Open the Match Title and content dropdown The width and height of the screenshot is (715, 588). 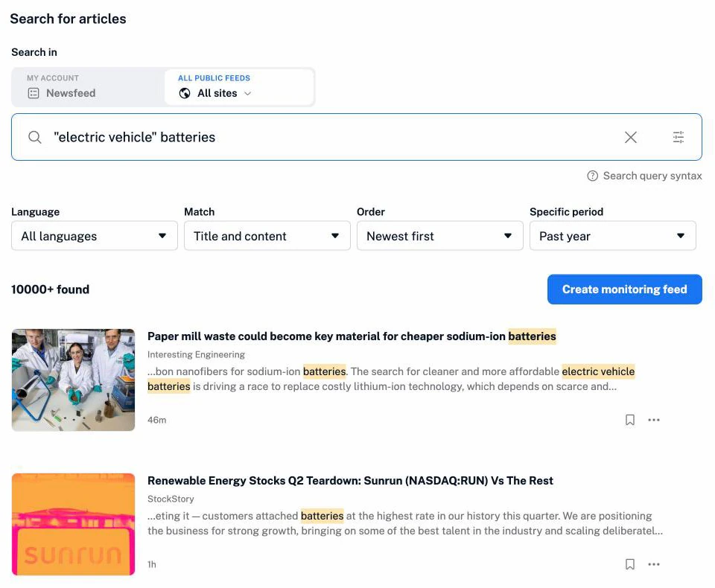tap(267, 236)
